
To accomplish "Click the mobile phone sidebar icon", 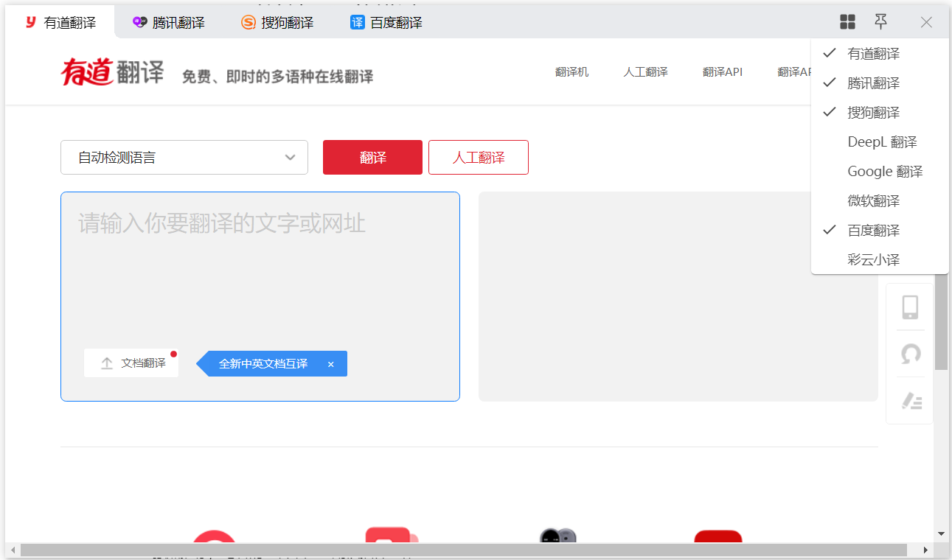I will [x=910, y=307].
